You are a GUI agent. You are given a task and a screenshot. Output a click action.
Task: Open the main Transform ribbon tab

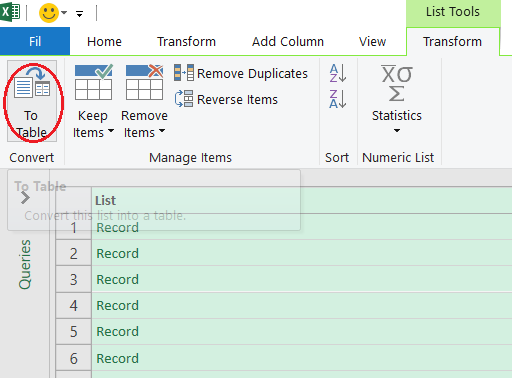[186, 42]
